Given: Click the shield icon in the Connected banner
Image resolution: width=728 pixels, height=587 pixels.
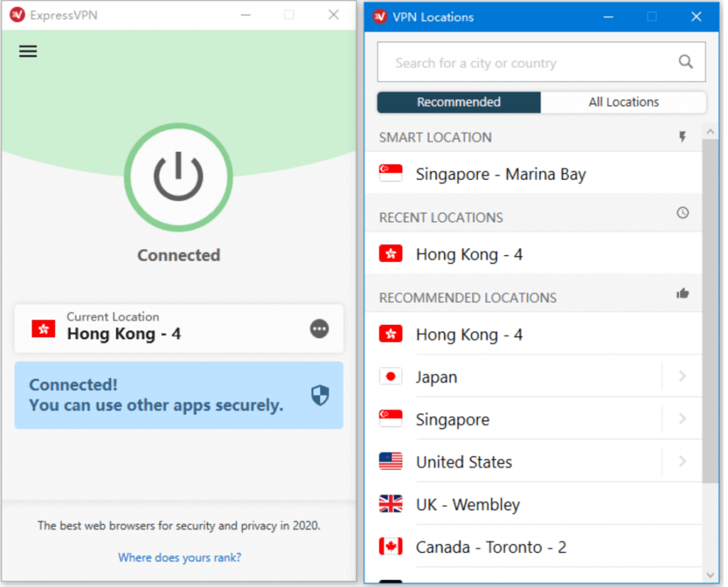Looking at the screenshot, I should (x=320, y=395).
